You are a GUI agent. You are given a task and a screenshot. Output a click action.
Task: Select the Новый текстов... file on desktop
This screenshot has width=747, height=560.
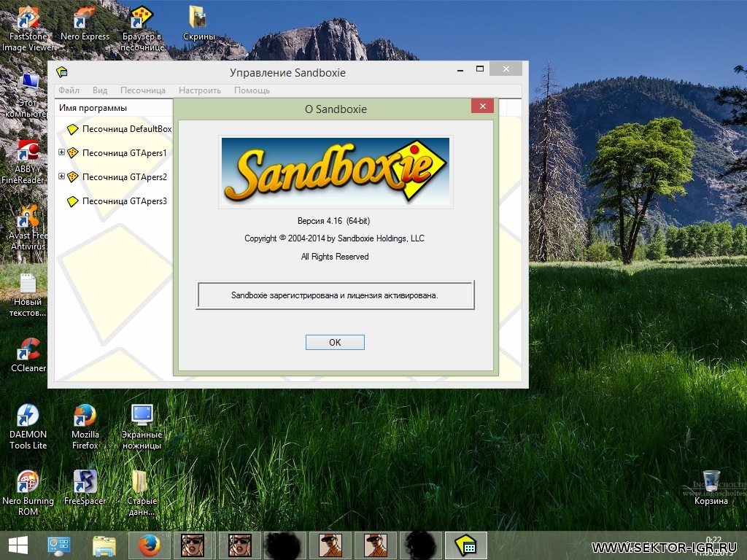[x=28, y=295]
